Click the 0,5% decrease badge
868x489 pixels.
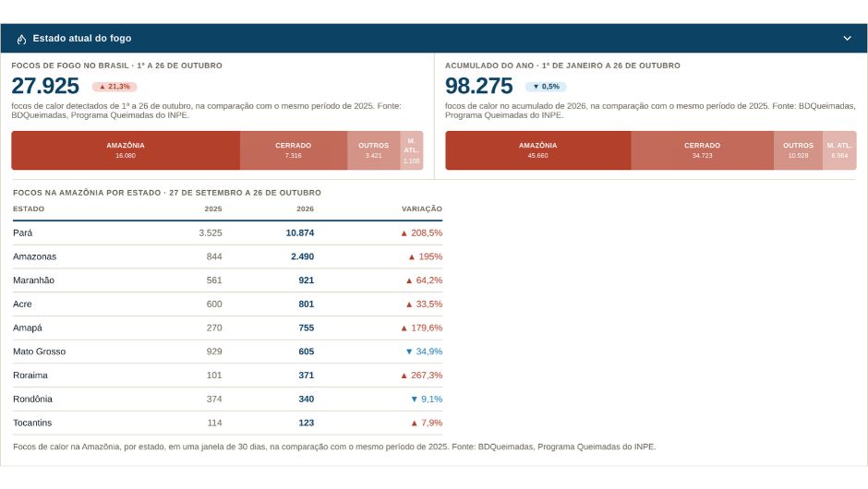[546, 87]
